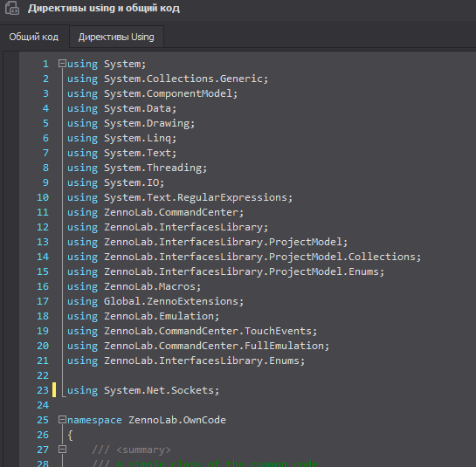Click the line 'using System;'
The width and height of the screenshot is (476, 467).
(107, 64)
